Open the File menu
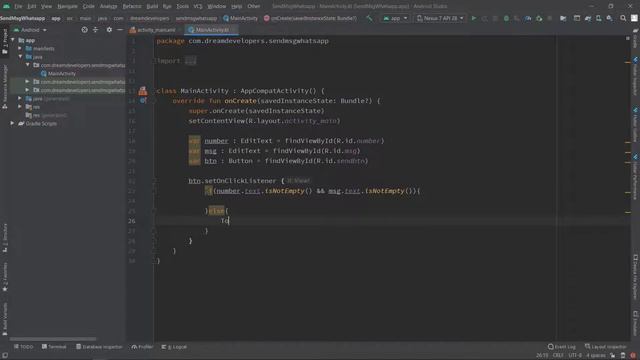640x360 pixels. click(18, 6)
